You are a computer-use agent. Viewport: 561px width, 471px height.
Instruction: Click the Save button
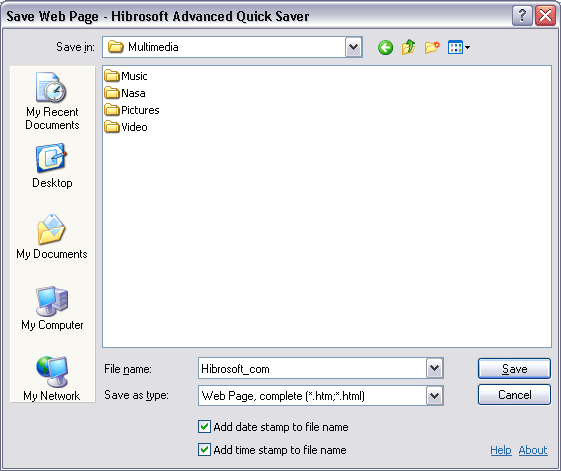click(514, 368)
